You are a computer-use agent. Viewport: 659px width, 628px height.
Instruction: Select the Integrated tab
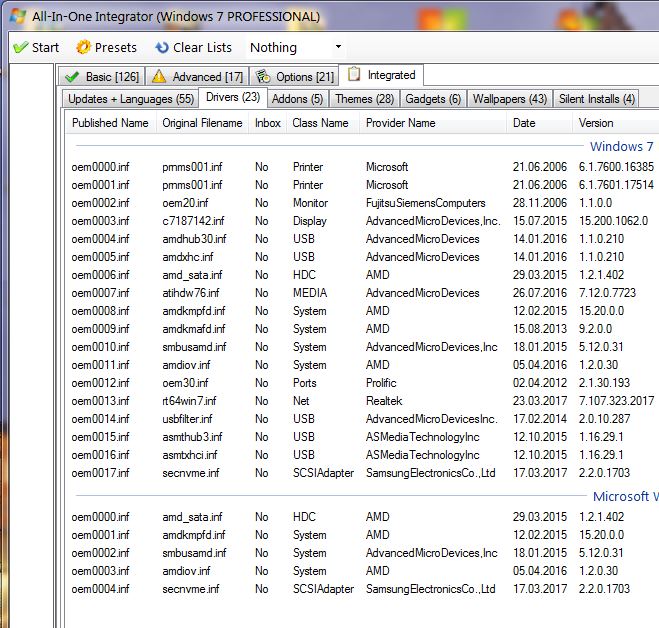click(x=381, y=75)
